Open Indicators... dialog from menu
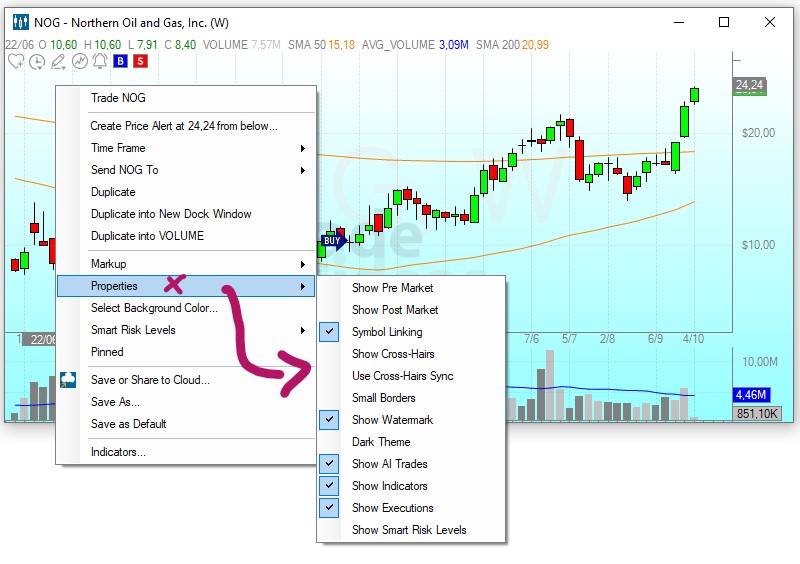 (118, 452)
